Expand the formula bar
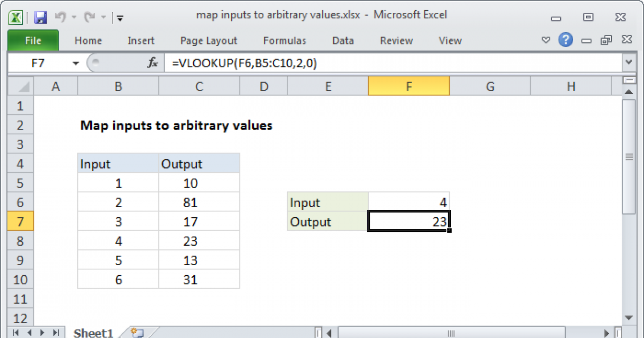 pos(628,63)
